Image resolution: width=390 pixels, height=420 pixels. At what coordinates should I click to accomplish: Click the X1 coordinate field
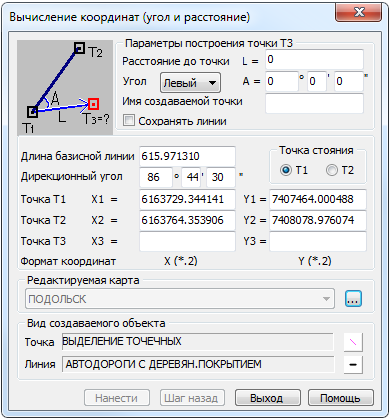(187, 199)
